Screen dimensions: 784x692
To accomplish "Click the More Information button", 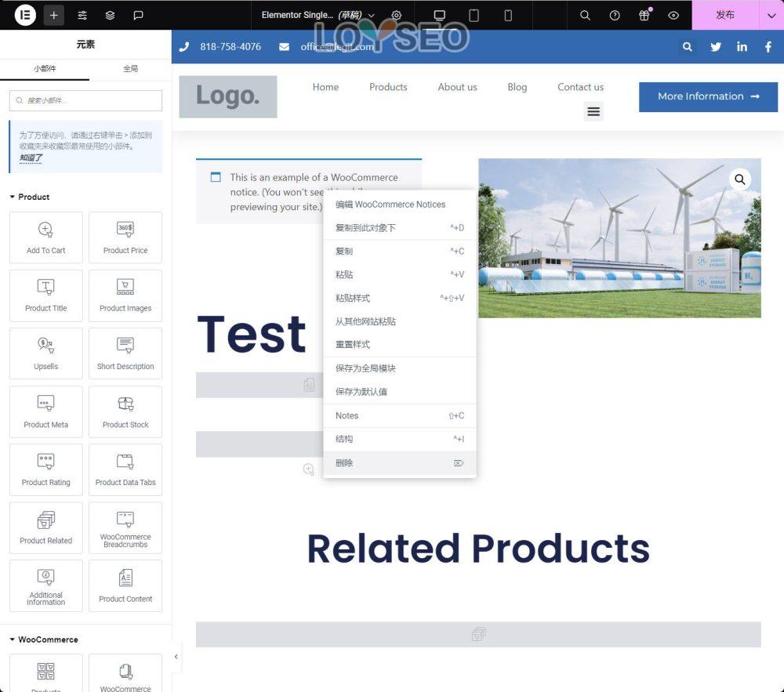I will click(x=708, y=96).
